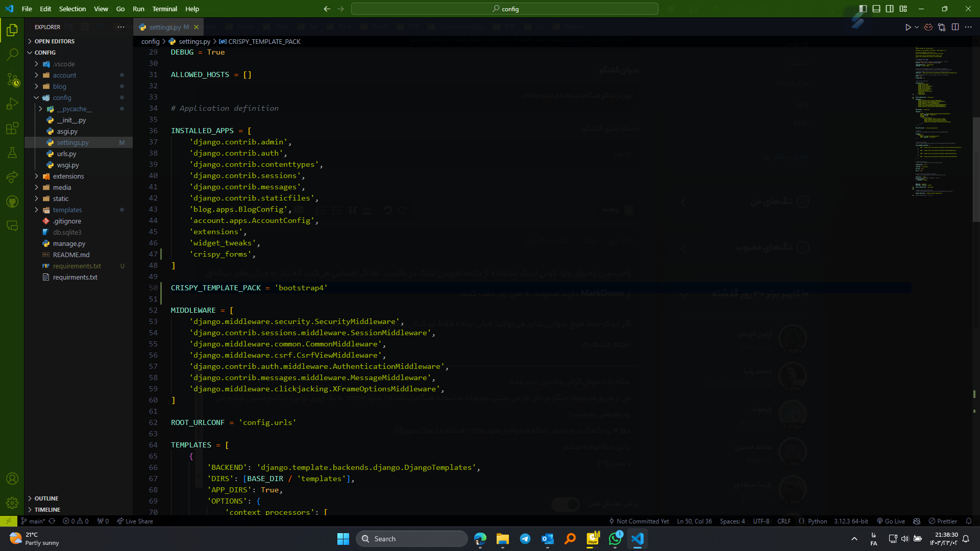Open the Live Share activity bar icon
This screenshot has height=551, width=980.
coord(12,177)
